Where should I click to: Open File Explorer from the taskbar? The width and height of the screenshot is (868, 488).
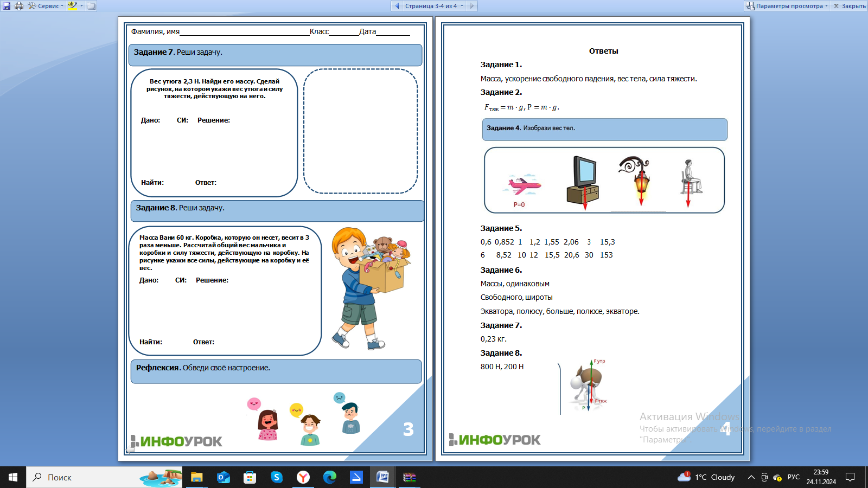196,477
